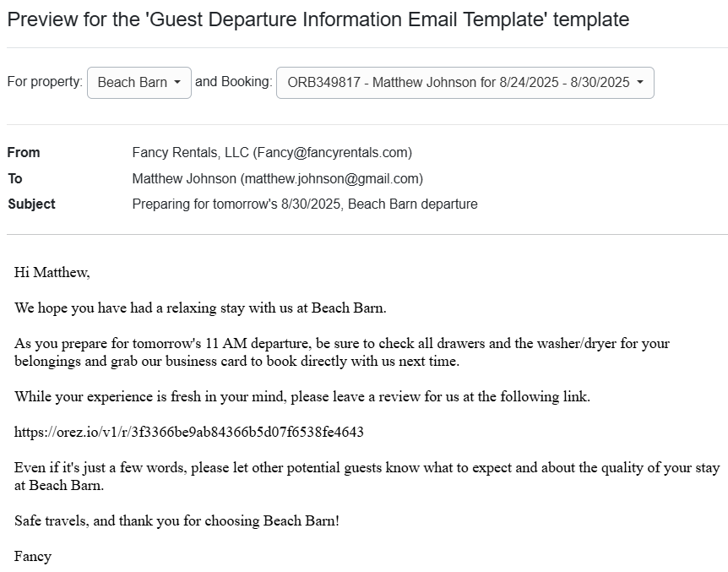Click the subject line about Beach Barn departure
The height and width of the screenshot is (572, 728).
coord(305,204)
